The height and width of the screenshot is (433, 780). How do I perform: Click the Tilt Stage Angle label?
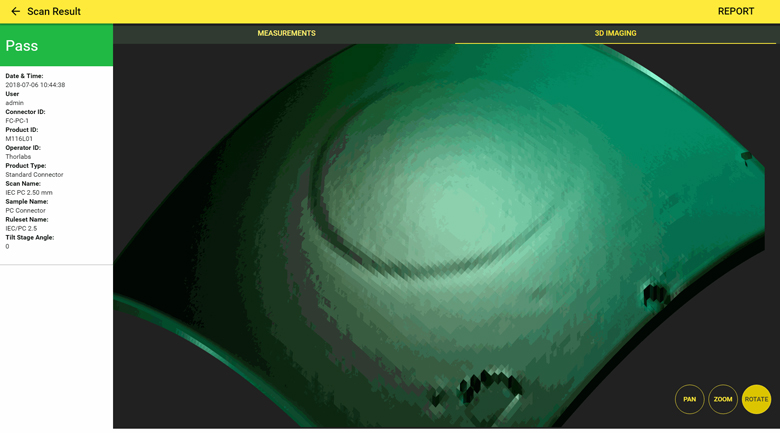pos(30,238)
